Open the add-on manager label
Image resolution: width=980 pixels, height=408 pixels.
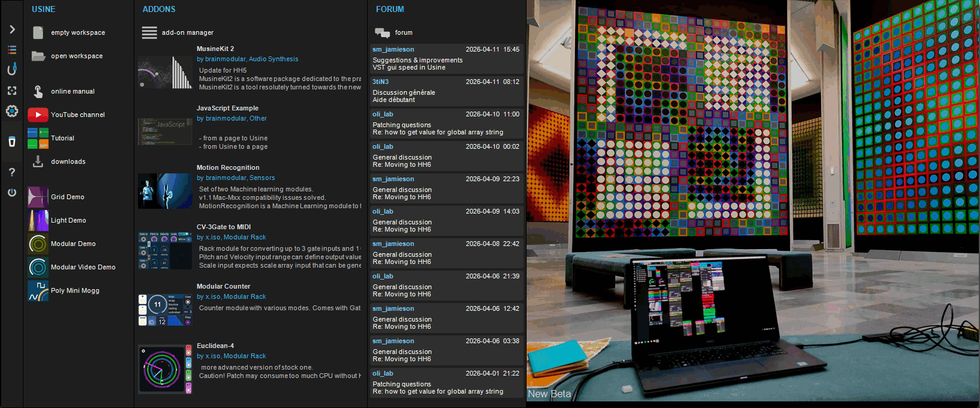(x=188, y=32)
